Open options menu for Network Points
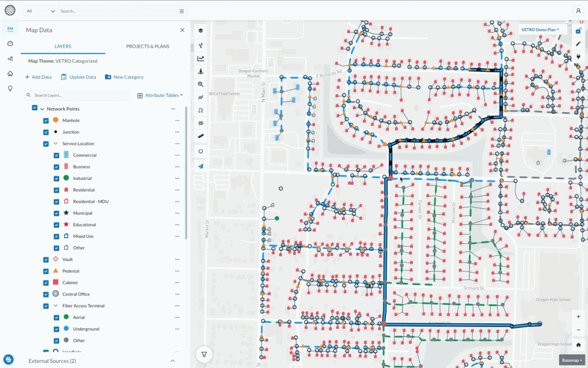The height and width of the screenshot is (368, 588). point(173,109)
